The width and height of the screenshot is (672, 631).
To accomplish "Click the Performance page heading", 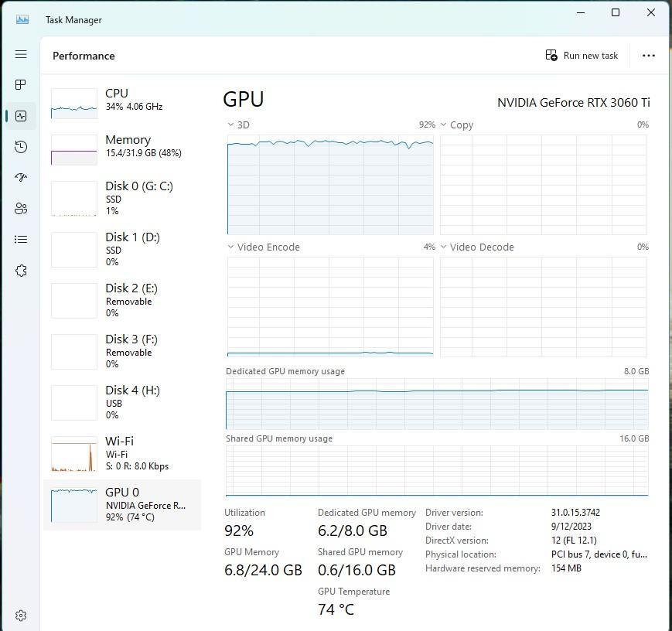I will 84,56.
